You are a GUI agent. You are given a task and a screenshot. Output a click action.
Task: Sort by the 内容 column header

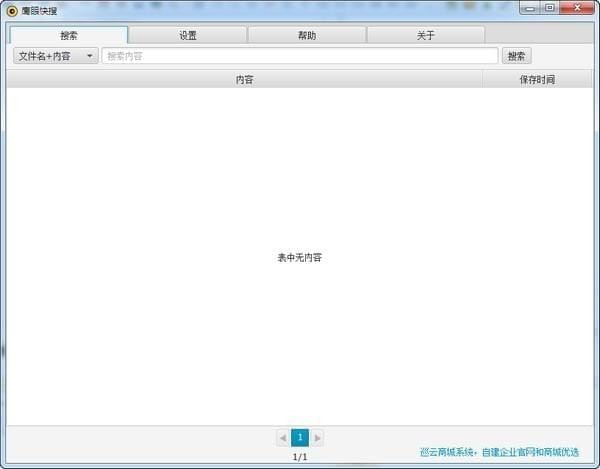[244, 79]
